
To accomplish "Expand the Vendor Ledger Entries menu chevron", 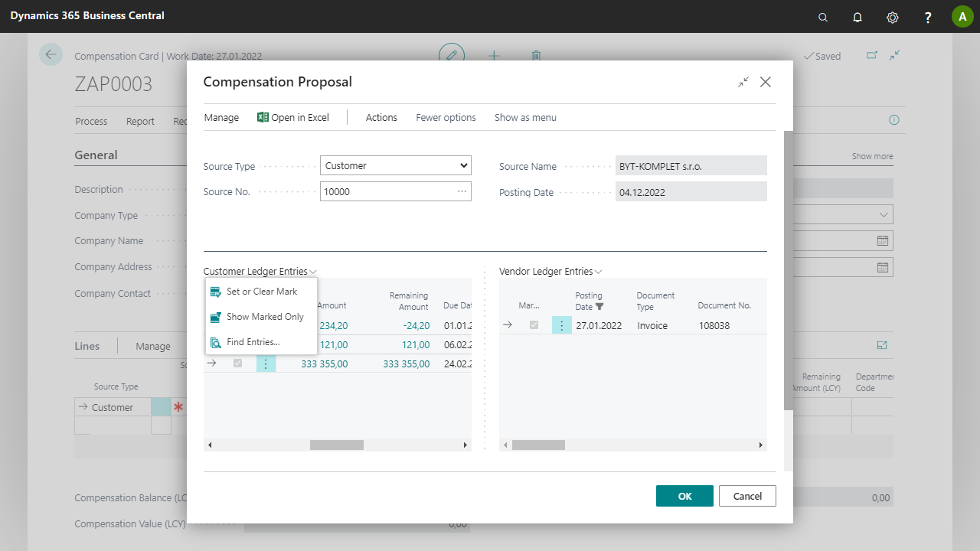I will 599,272.
